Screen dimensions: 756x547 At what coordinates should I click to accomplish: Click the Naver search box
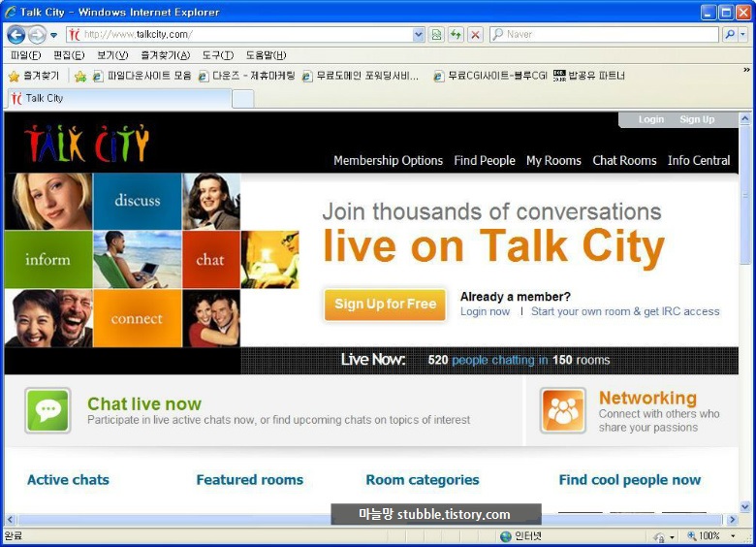[x=605, y=34]
